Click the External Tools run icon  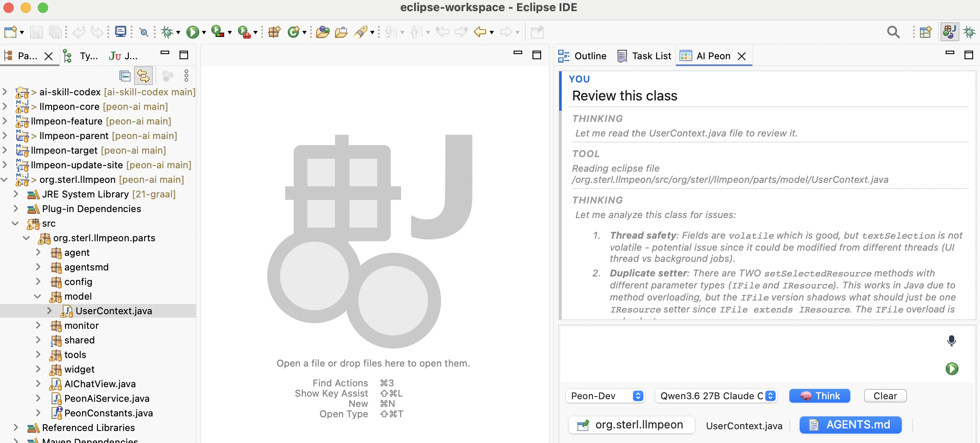point(244,32)
